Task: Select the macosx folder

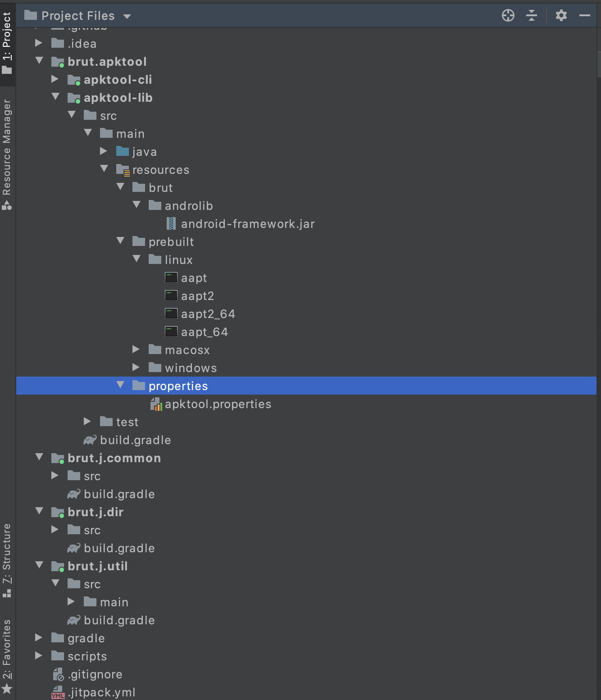Action: point(187,350)
